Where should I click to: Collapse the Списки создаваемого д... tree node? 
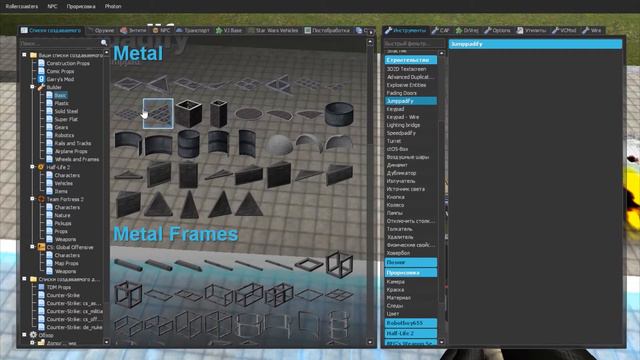click(24, 279)
